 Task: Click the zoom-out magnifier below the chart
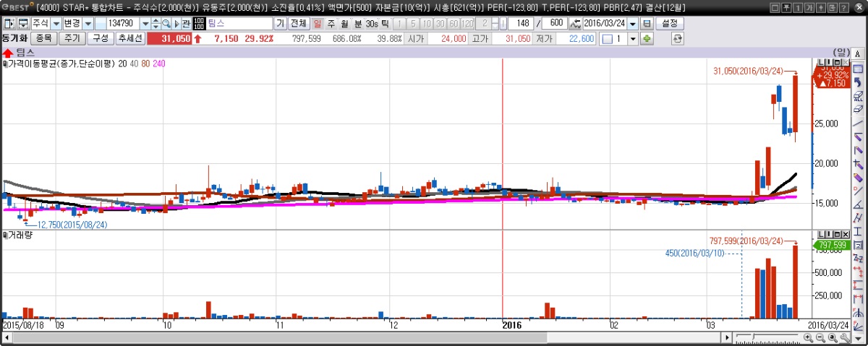[820, 338]
